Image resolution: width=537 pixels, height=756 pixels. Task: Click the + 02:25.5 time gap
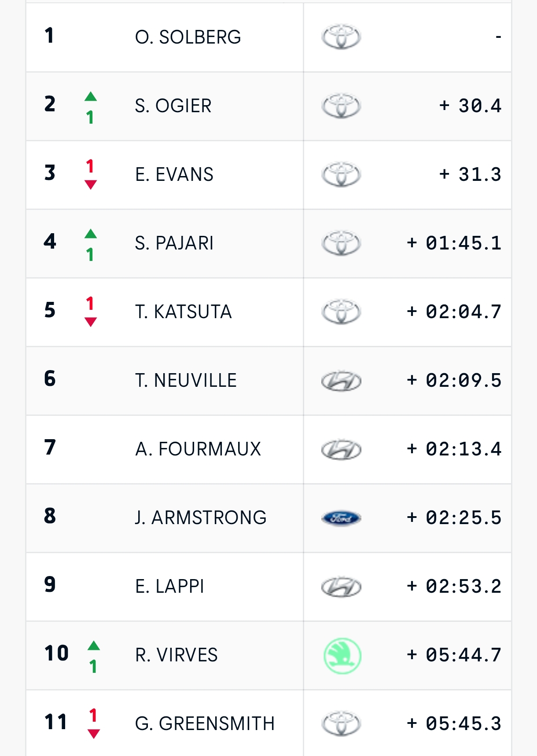[454, 518]
